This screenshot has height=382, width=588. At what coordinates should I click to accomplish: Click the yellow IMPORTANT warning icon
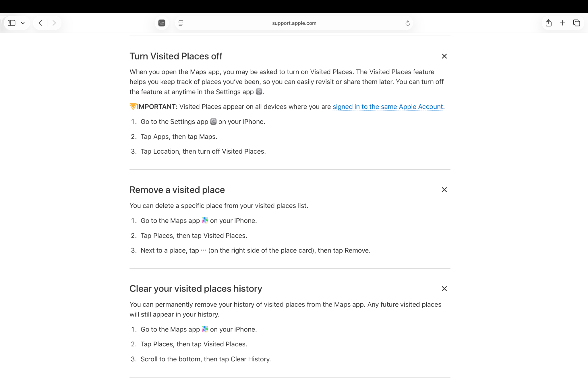click(x=133, y=107)
